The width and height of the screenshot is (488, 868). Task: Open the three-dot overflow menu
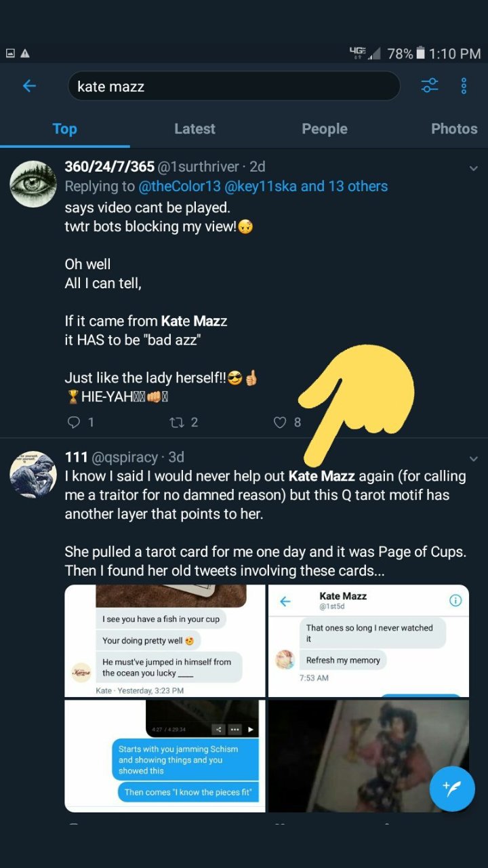coord(464,86)
